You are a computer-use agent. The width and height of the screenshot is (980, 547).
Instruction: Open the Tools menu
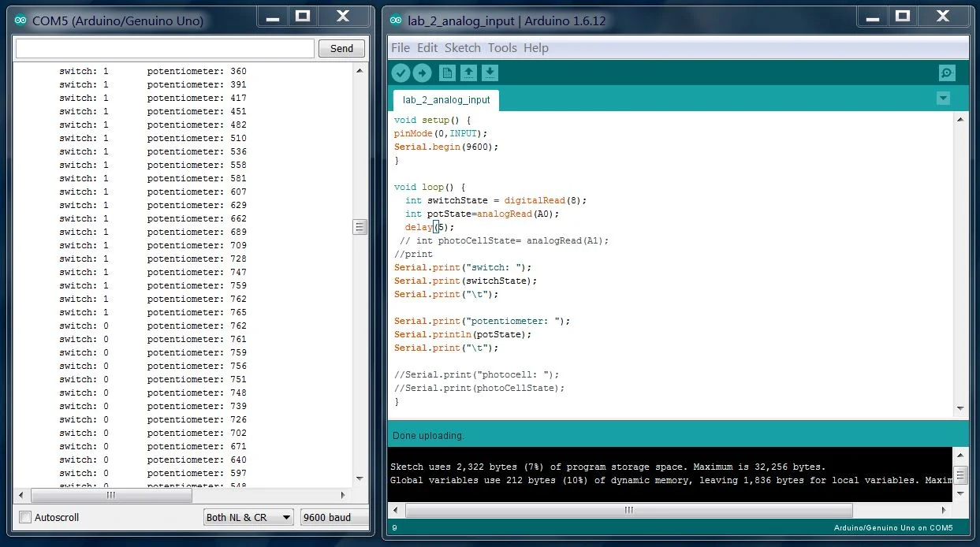click(502, 48)
